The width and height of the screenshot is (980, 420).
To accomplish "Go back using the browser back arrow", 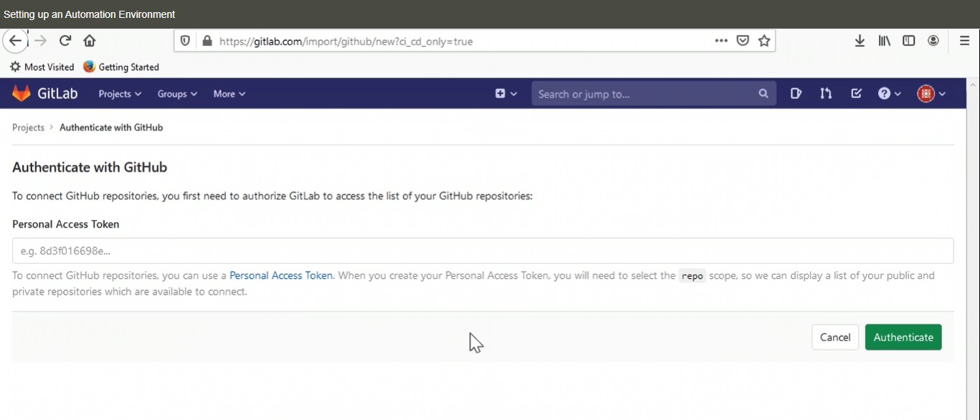I will coord(15,41).
